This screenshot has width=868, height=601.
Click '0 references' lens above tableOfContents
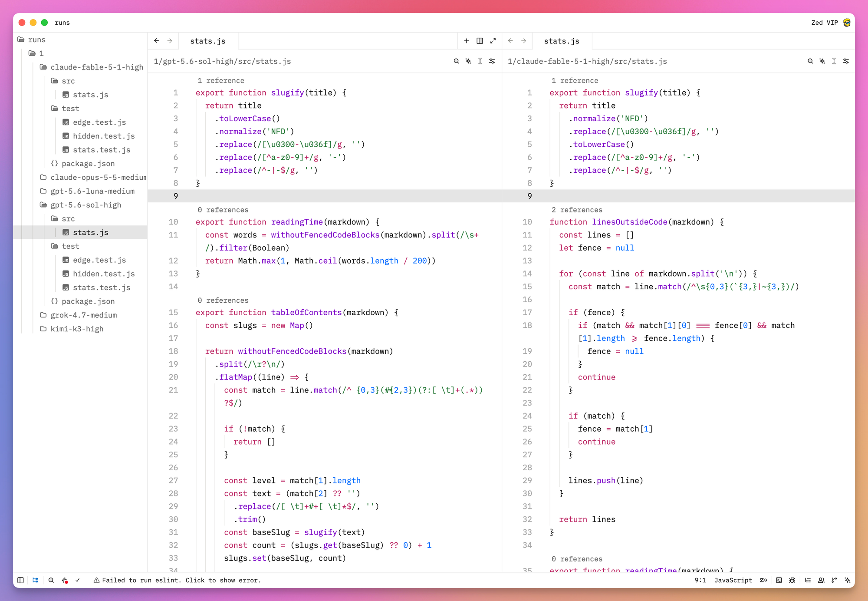(x=223, y=300)
